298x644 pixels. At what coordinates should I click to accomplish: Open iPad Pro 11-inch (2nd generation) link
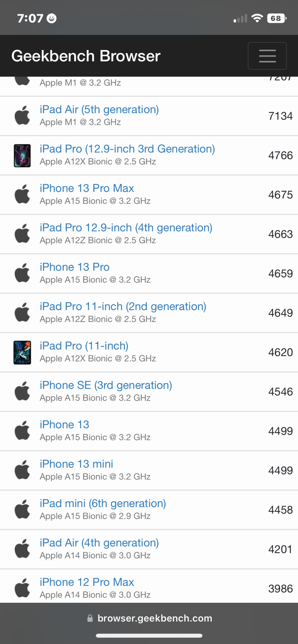123,307
